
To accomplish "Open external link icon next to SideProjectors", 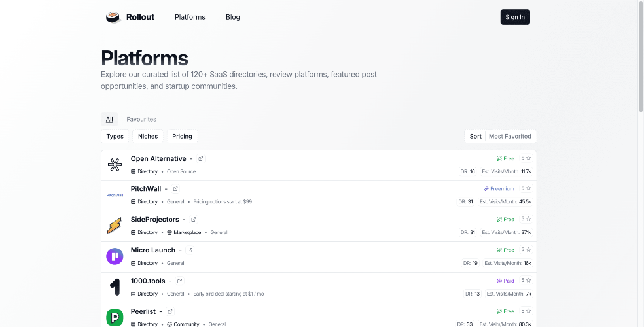I will click(194, 220).
